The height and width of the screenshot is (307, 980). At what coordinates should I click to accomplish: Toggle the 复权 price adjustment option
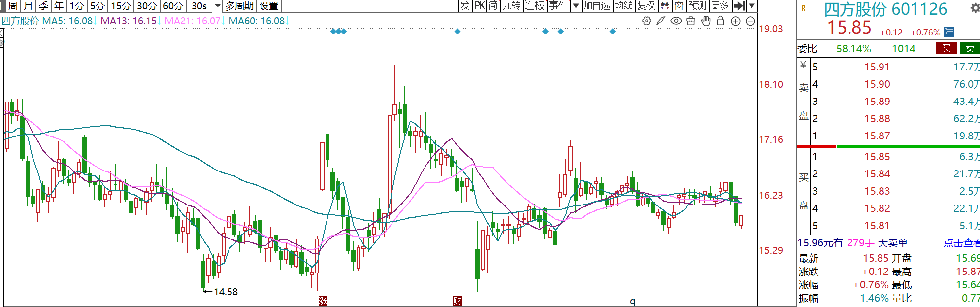coord(646,6)
